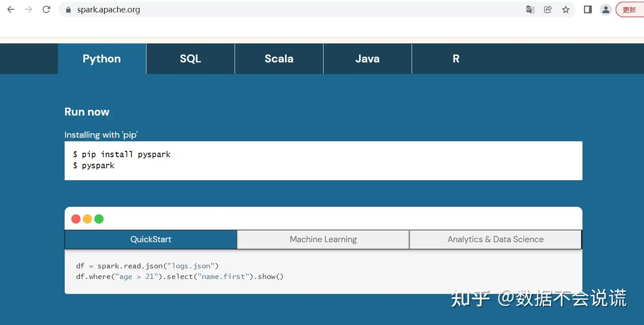Viewport: 644px width, 325px height.
Task: Reload the spark.apache.org page
Action: coord(47,9)
